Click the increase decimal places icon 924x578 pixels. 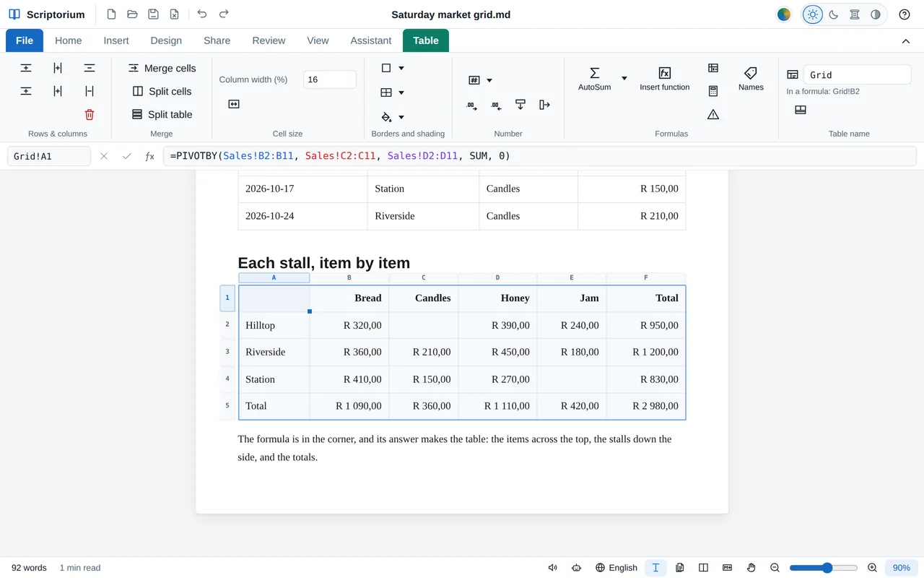coord(471,105)
